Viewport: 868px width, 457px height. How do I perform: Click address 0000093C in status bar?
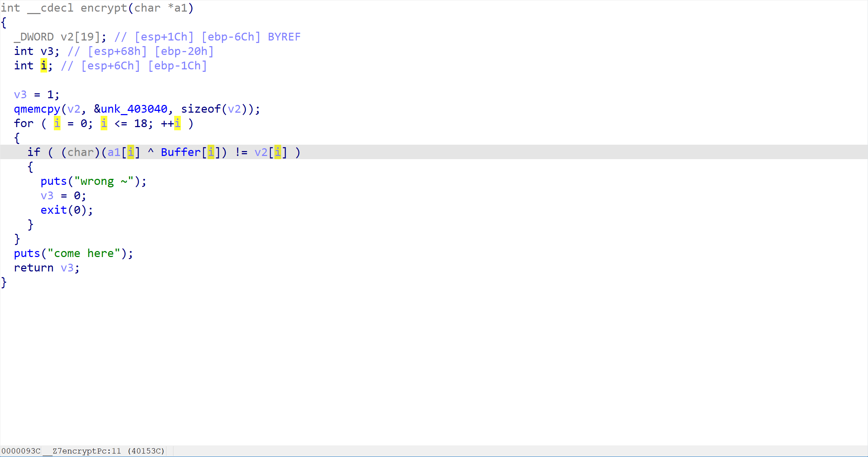21,451
